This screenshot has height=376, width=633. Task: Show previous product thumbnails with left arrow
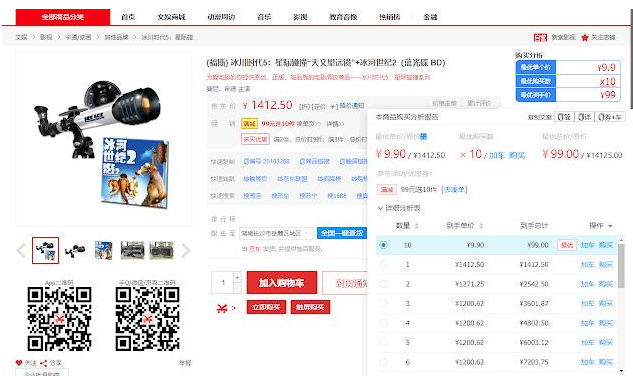click(x=21, y=251)
